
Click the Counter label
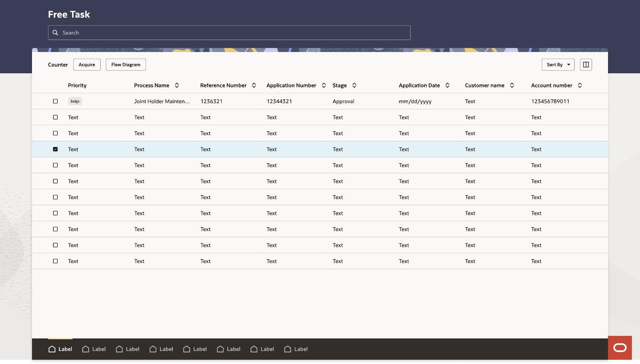(x=58, y=65)
